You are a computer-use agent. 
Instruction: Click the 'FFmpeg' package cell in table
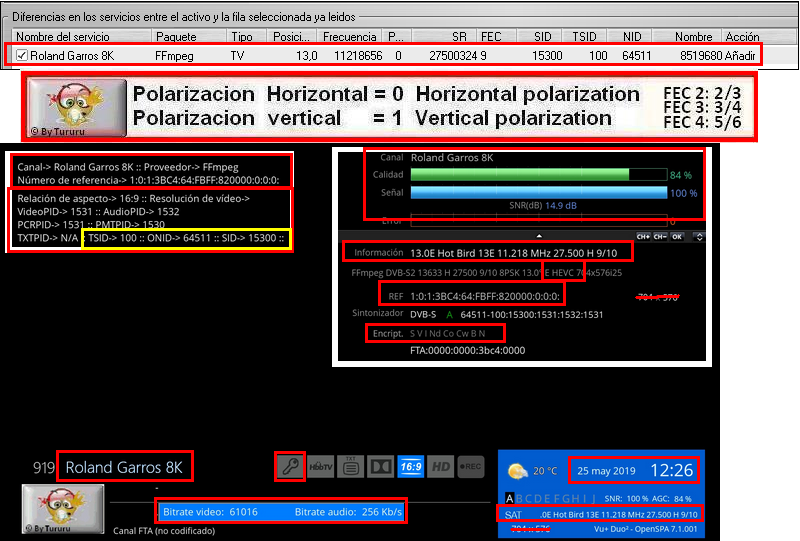(x=174, y=56)
